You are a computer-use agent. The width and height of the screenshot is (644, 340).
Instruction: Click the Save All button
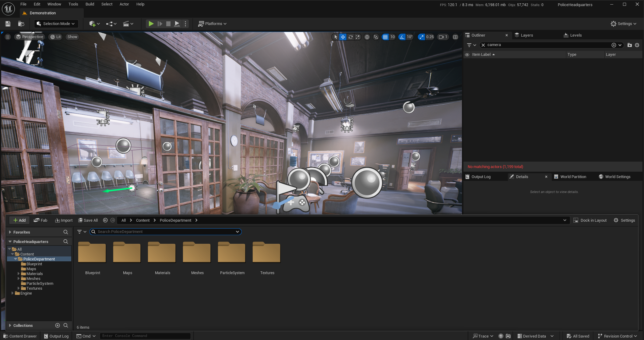88,220
